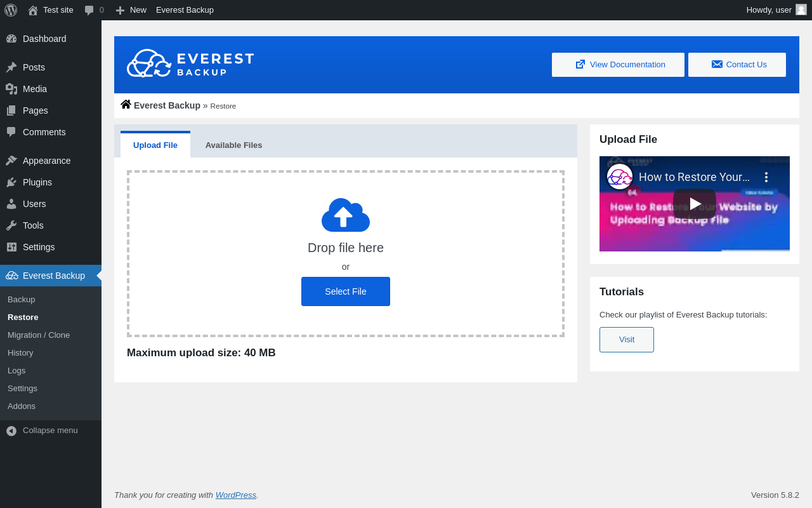Click the plus icon next to New
The width and height of the screenshot is (812, 508).
point(120,10)
